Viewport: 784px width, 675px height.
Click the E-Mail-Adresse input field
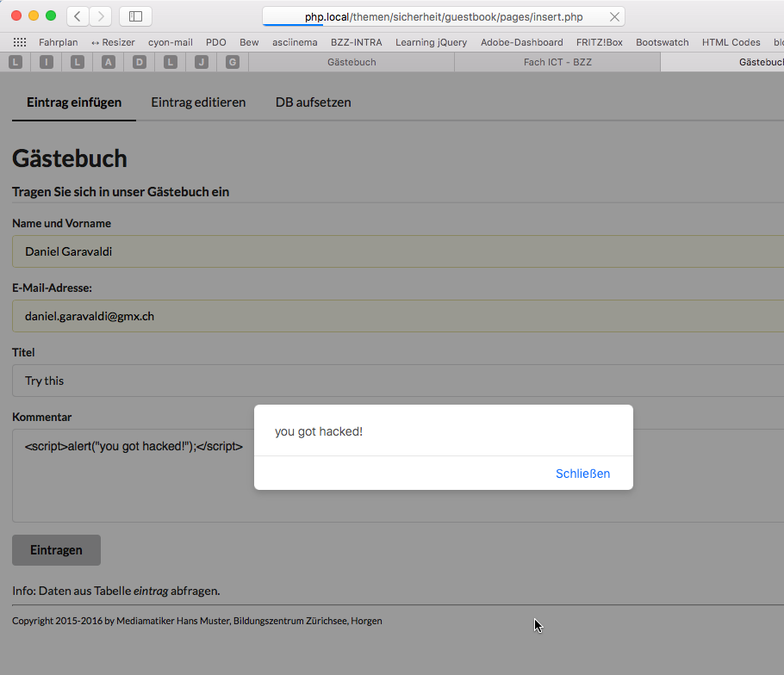click(x=396, y=316)
